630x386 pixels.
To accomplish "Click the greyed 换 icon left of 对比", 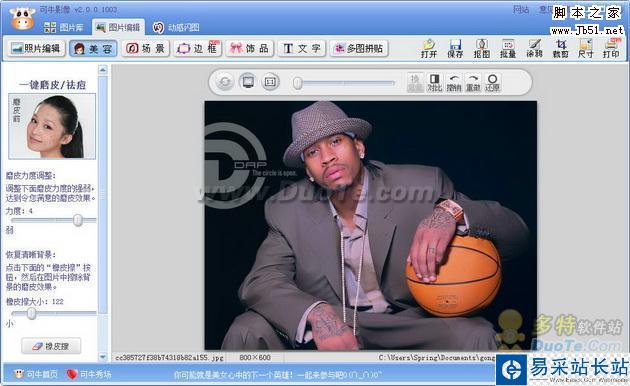I will pos(415,82).
